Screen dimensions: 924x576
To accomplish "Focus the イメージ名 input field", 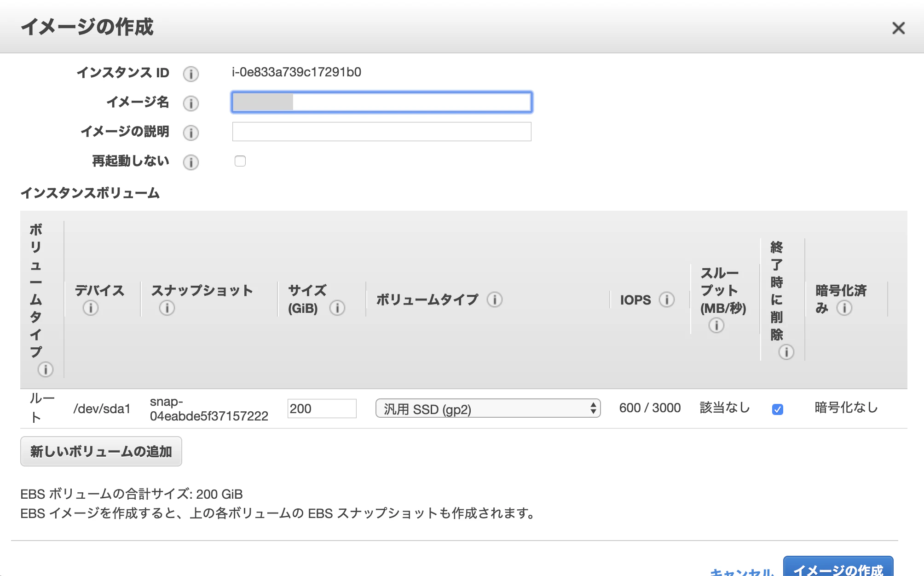I will click(x=381, y=102).
